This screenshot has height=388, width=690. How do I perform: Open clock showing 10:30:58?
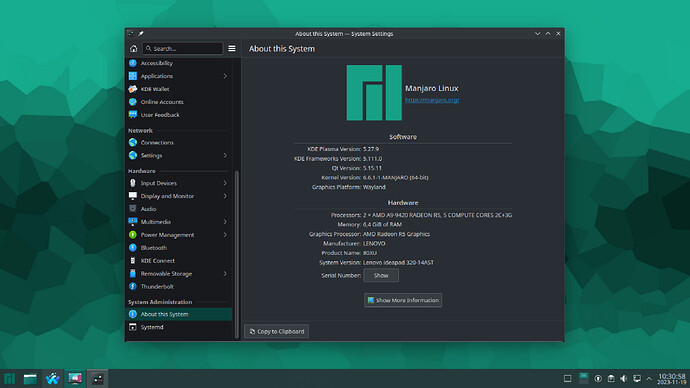point(672,378)
